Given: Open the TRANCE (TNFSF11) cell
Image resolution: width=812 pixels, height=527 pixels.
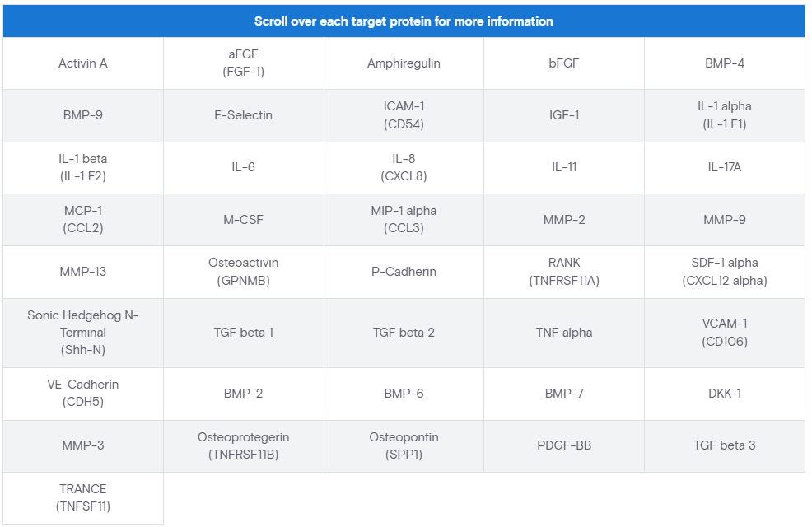Looking at the screenshot, I should tap(83, 497).
